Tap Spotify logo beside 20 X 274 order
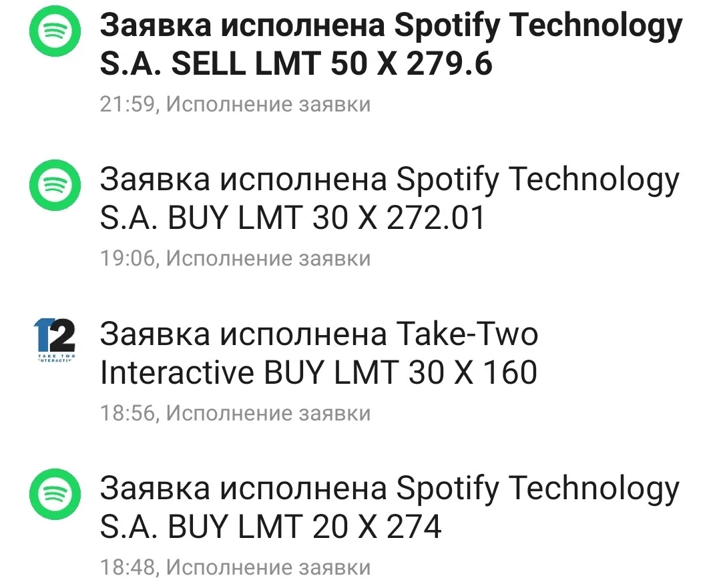Screen dimensions: 721x588 [55, 494]
